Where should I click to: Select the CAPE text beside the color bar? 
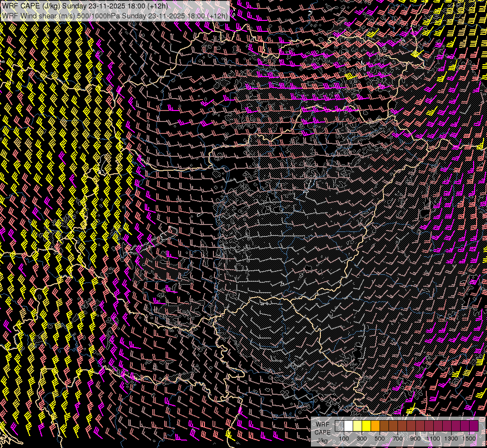coord(322,433)
